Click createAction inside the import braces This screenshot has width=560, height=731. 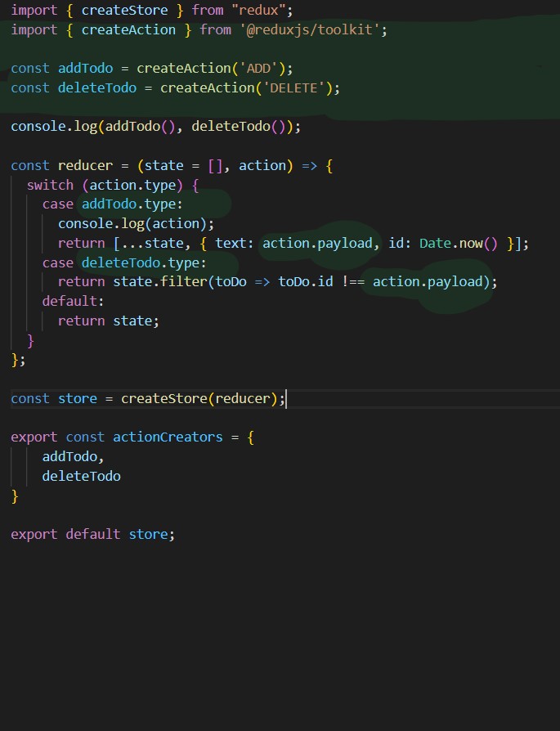128,29
